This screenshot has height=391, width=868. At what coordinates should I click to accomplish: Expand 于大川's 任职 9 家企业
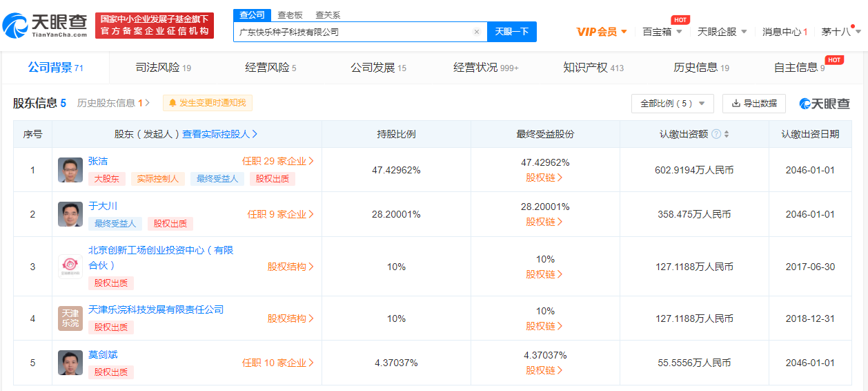point(281,214)
